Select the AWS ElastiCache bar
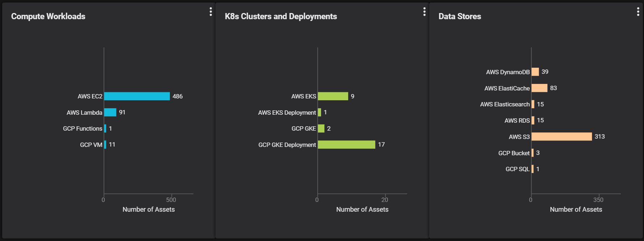 click(539, 88)
